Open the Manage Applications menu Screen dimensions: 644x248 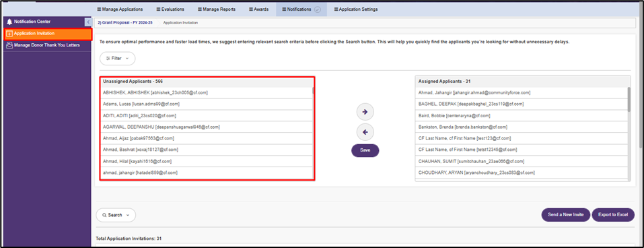[120, 9]
